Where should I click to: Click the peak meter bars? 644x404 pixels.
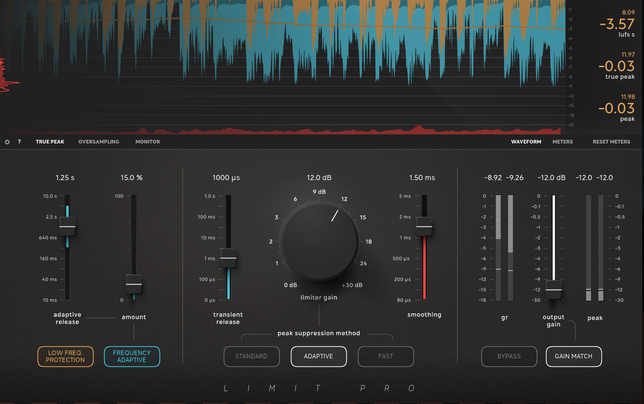click(595, 248)
